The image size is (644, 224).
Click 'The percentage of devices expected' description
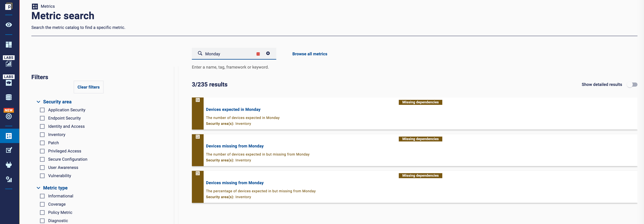point(261,191)
